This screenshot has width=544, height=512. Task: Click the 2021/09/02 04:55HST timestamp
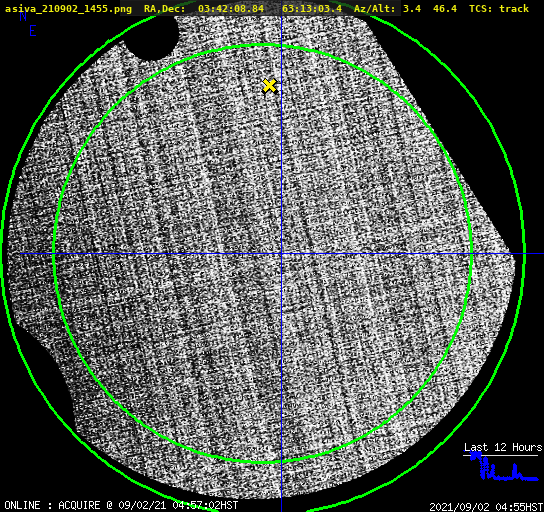pyautogui.click(x=486, y=507)
